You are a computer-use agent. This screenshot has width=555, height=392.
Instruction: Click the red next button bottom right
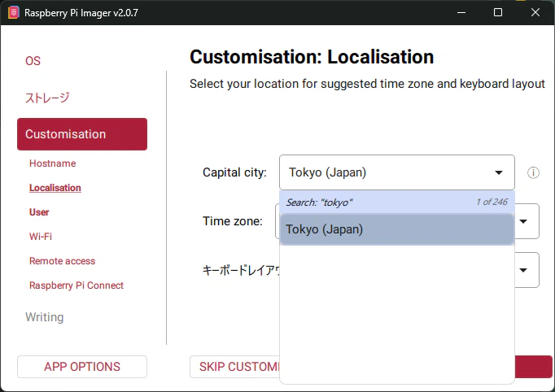pos(533,367)
